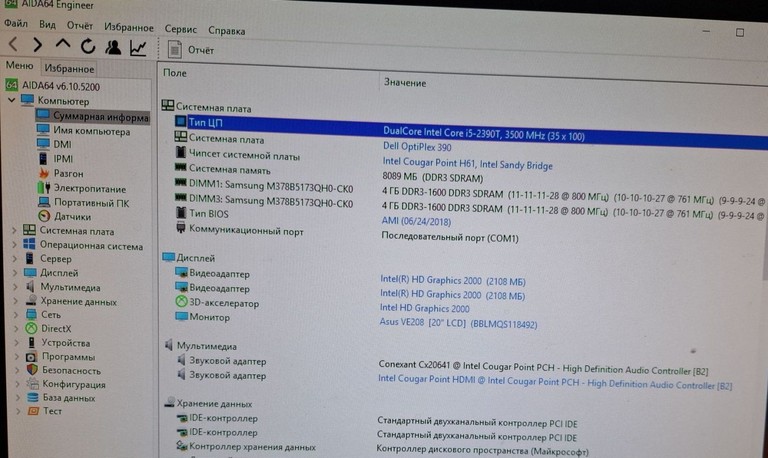Expand the Мультимедиа node in left tree

pos(16,287)
